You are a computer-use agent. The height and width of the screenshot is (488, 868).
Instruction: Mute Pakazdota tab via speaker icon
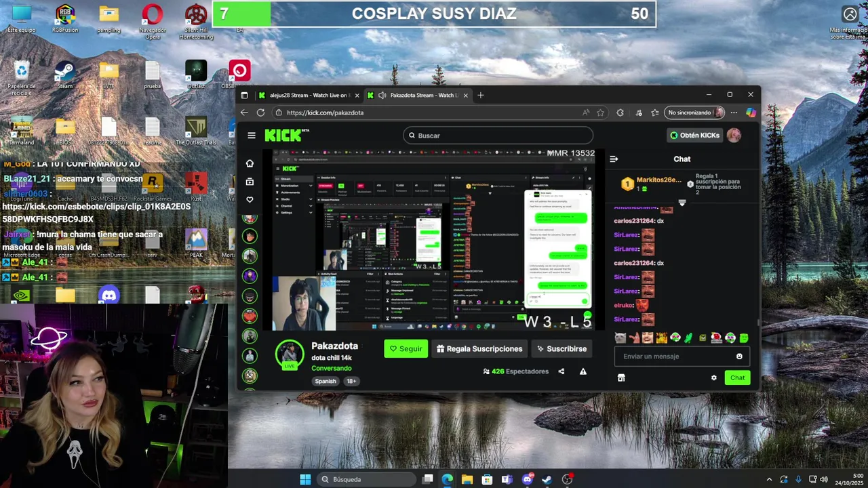pyautogui.click(x=382, y=96)
